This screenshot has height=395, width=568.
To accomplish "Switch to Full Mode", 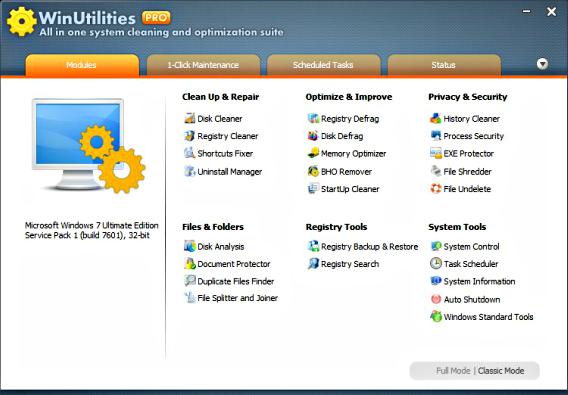I will pos(453,371).
